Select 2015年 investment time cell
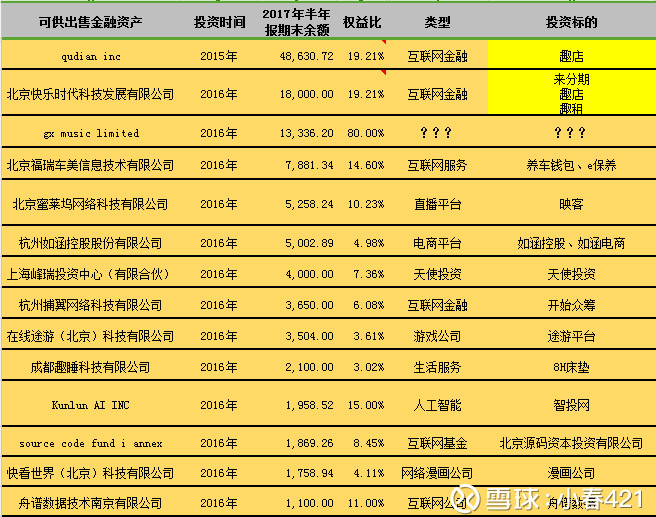The image size is (656, 517). tap(218, 56)
